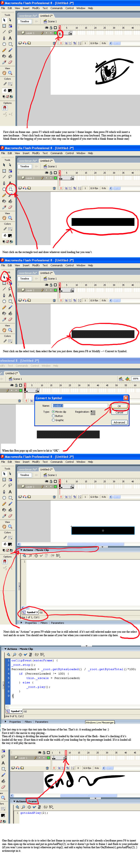The height and width of the screenshot is (868, 140).
Task: Click Scene 1 link in eye-drawing window
Action: (x=52, y=22)
